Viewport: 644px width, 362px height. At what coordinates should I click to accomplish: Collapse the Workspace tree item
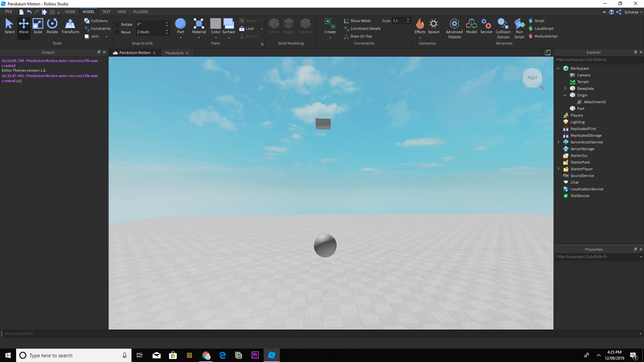tap(559, 68)
